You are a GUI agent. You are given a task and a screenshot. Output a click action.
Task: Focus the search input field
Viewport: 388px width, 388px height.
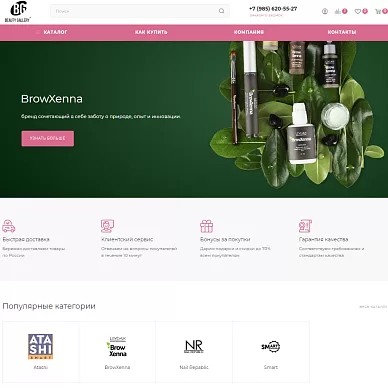coord(140,11)
